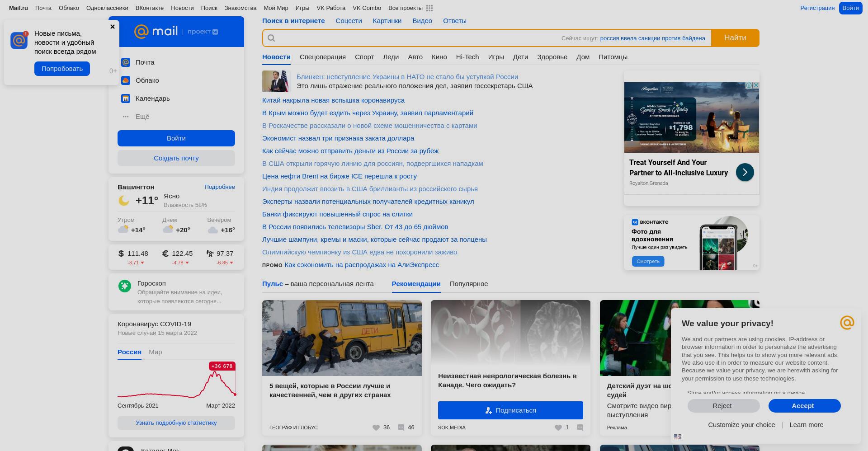Open comments on neurological disease article
Image resolution: width=868 pixels, height=451 pixels.
(x=580, y=428)
